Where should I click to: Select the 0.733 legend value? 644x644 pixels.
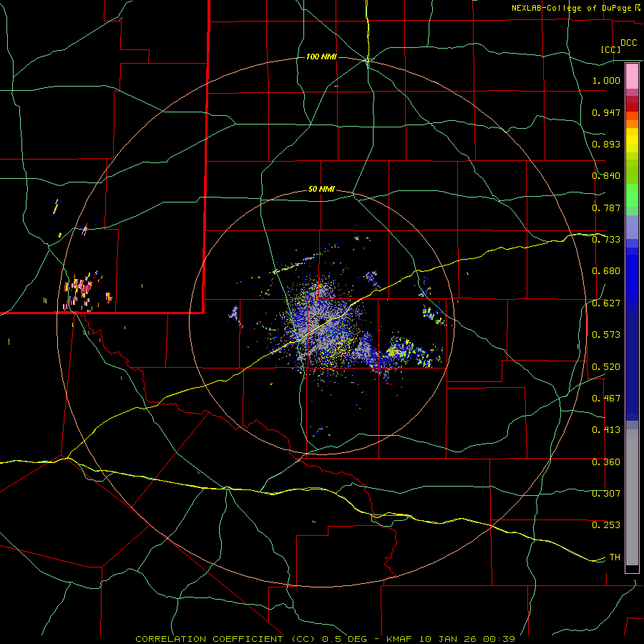click(606, 240)
